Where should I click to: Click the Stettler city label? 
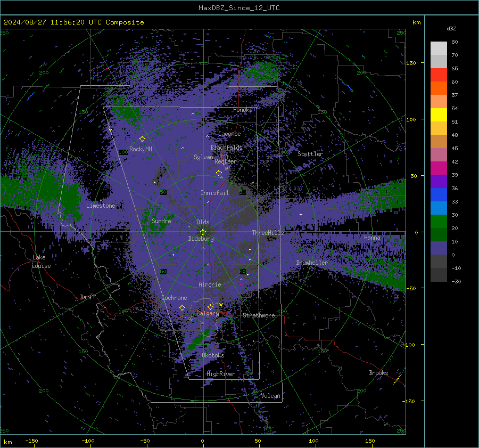tap(310, 154)
